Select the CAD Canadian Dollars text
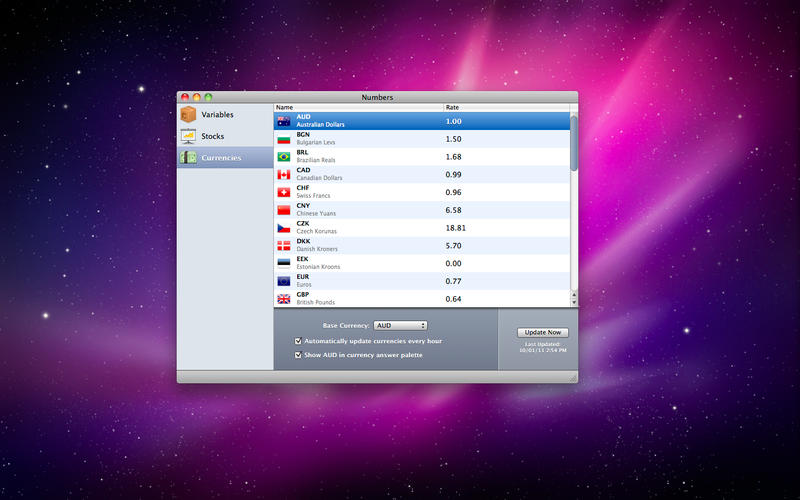The image size is (800, 500). click(319, 174)
